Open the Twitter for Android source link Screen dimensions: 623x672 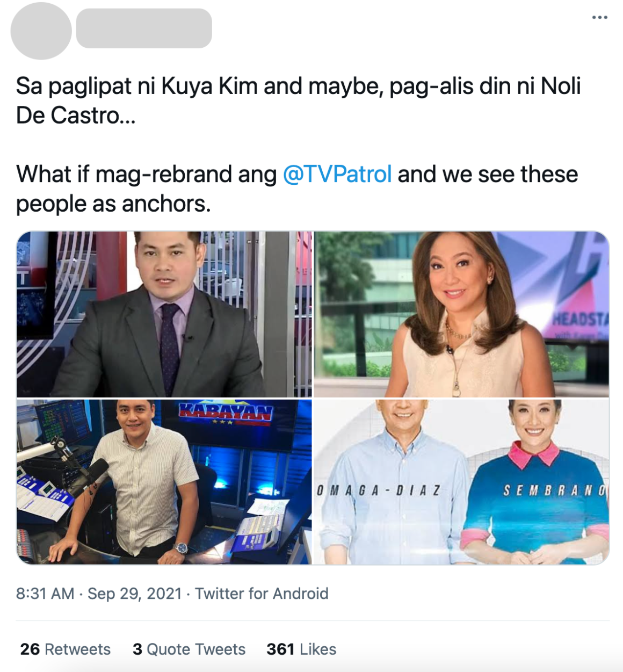(262, 594)
